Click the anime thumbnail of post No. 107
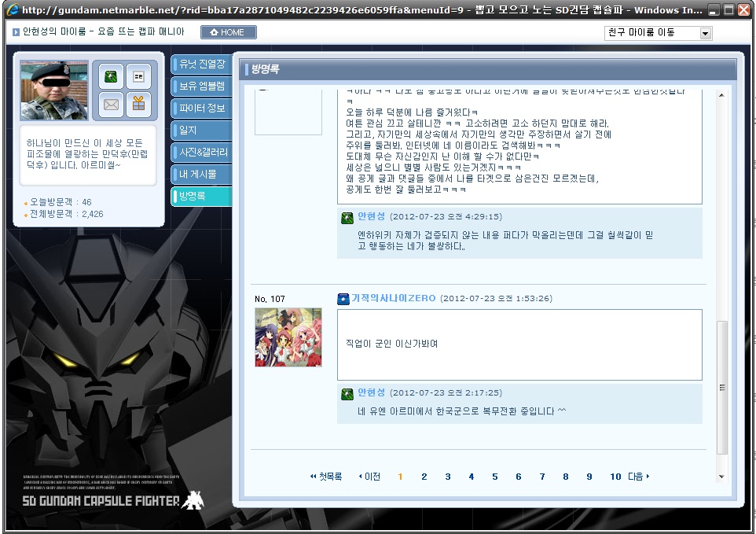This screenshot has height=534, width=756. tap(288, 337)
